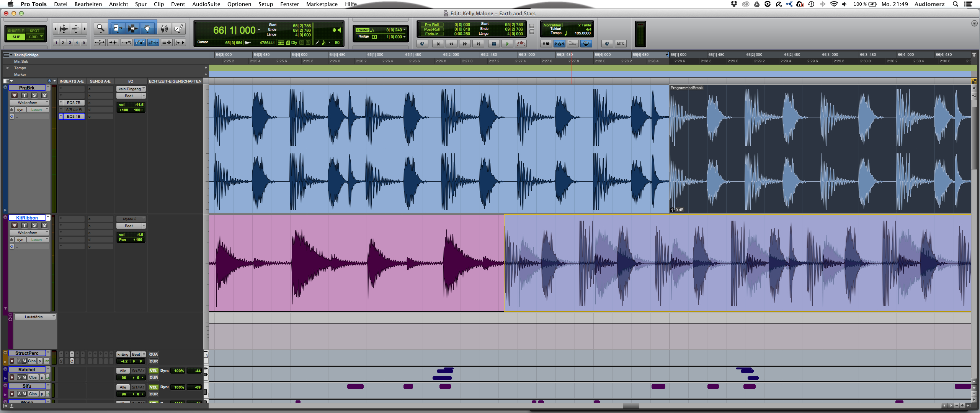Open the kein Eingang input selector
This screenshot has width=980, height=413.
coord(131,89)
